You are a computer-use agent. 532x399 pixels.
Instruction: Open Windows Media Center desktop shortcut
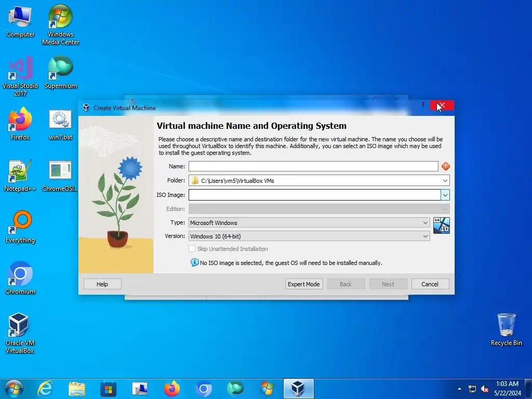point(60,25)
